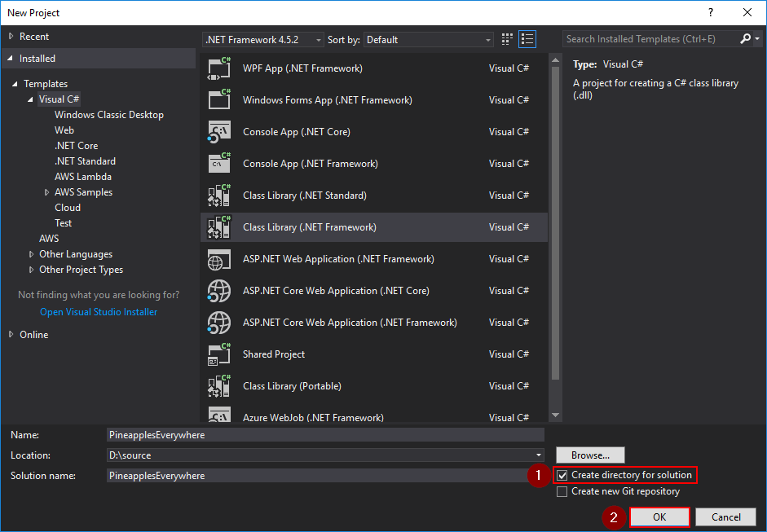The height and width of the screenshot is (532, 767).
Task: Click the WPF App template icon
Action: coord(219,68)
